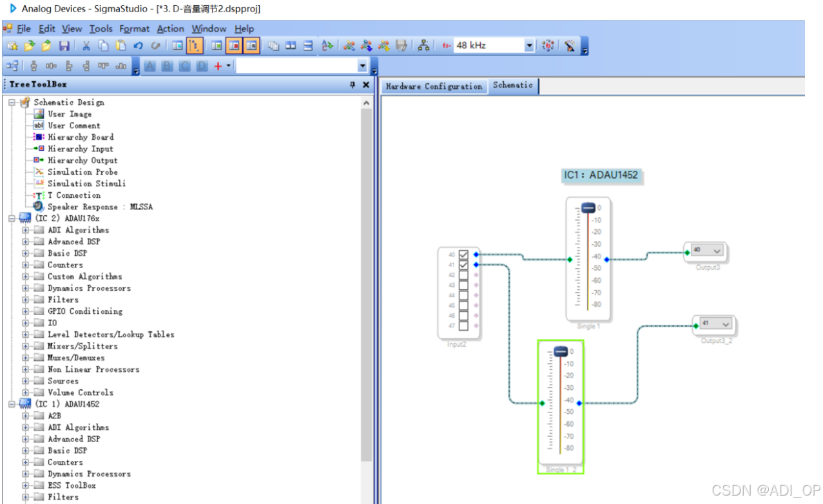Viewport: 823px width, 504px height.
Task: Click the red plus add icon
Action: point(218,66)
